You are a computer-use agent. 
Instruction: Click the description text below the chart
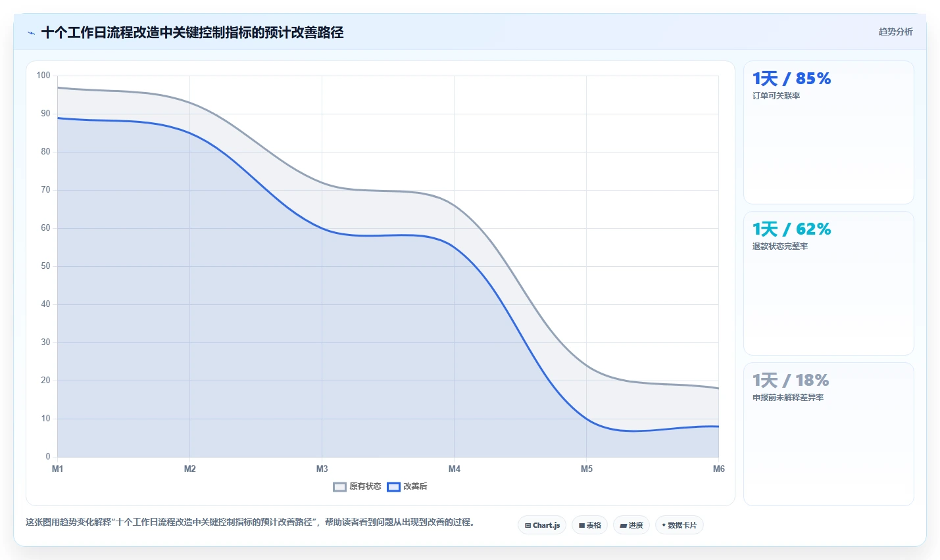pos(250,523)
